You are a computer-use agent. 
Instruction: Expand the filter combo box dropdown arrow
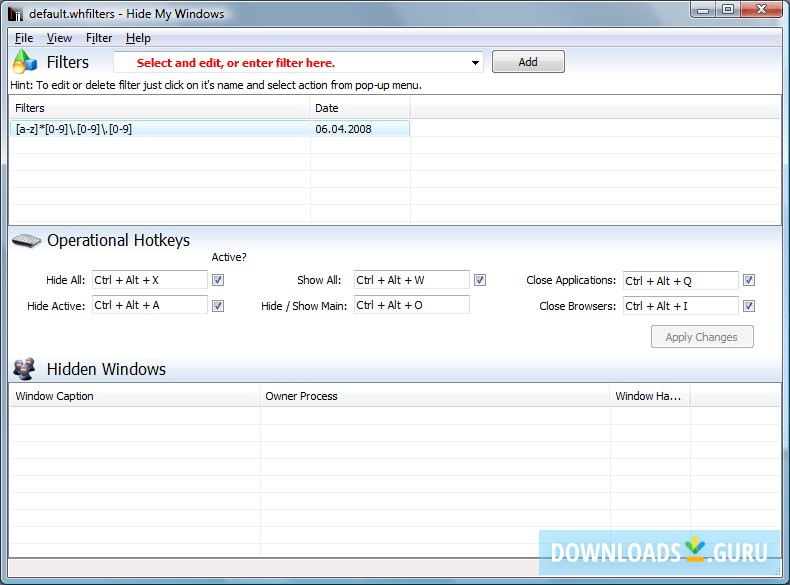coord(475,63)
